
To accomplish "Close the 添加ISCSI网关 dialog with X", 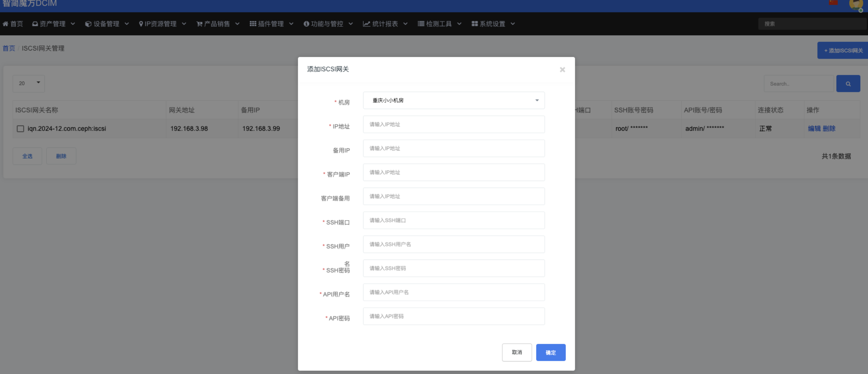I will (562, 70).
